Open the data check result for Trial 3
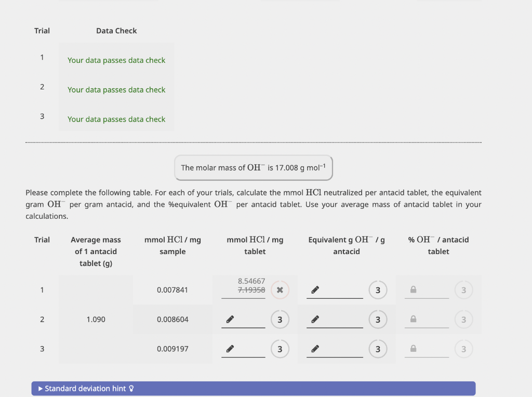 click(116, 119)
